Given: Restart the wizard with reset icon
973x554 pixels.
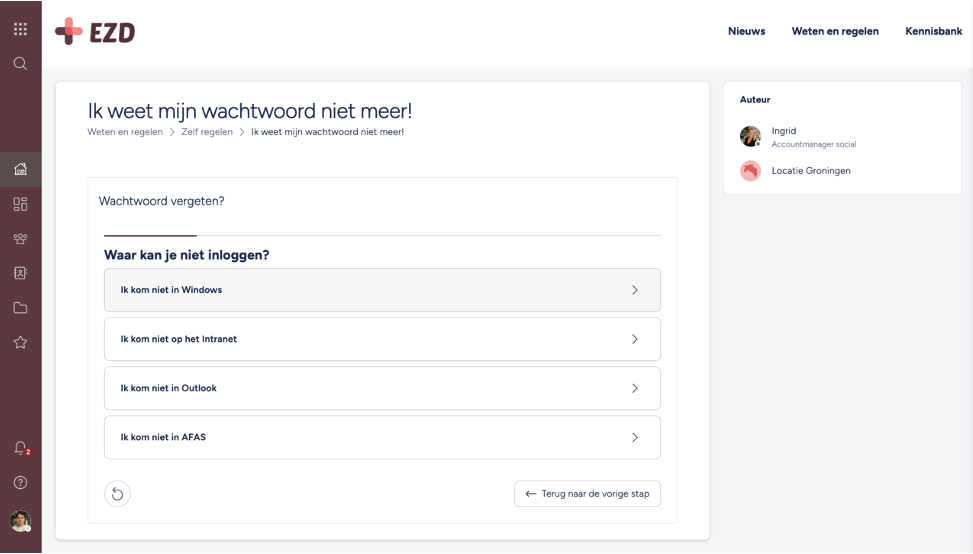Looking at the screenshot, I should pyautogui.click(x=117, y=494).
